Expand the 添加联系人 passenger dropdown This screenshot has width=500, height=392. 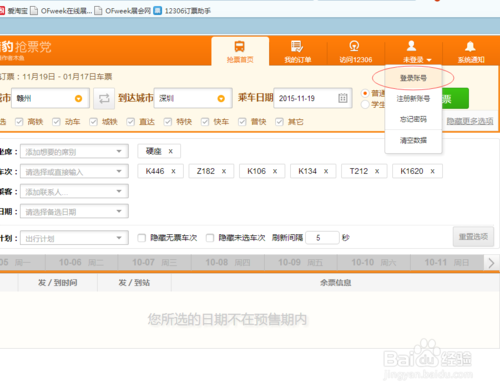74,192
